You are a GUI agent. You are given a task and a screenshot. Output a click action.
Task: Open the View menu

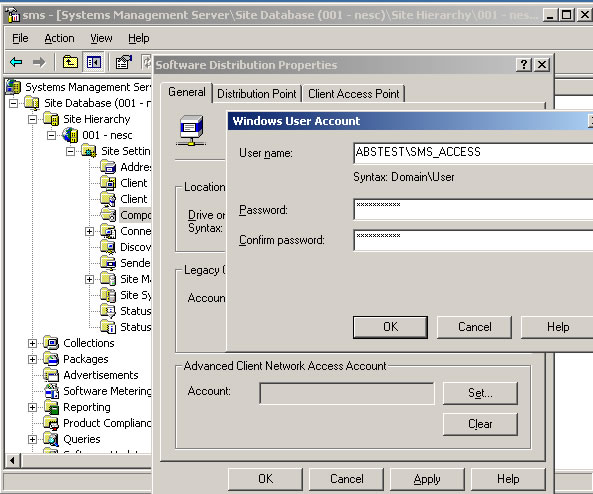[x=101, y=38]
